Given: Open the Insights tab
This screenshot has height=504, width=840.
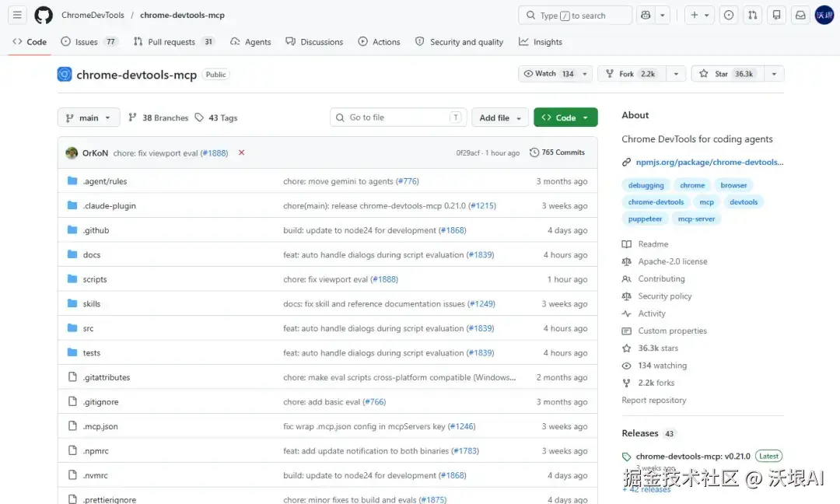Looking at the screenshot, I should (541, 42).
